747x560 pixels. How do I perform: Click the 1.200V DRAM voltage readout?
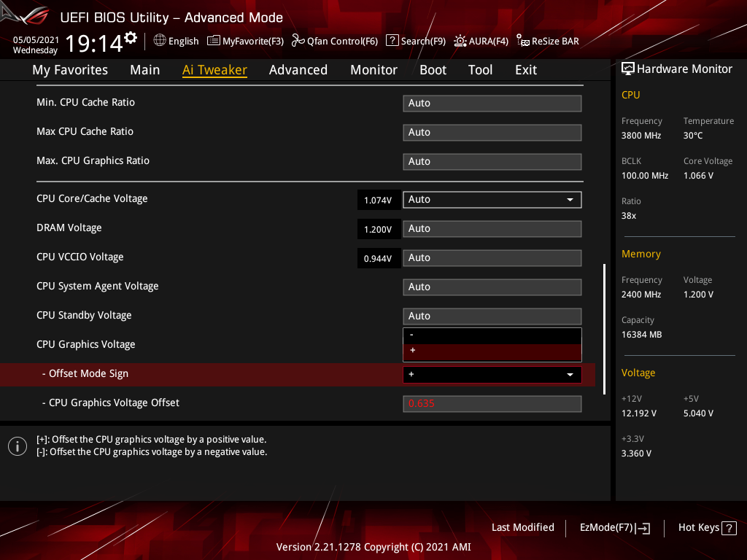click(x=378, y=230)
